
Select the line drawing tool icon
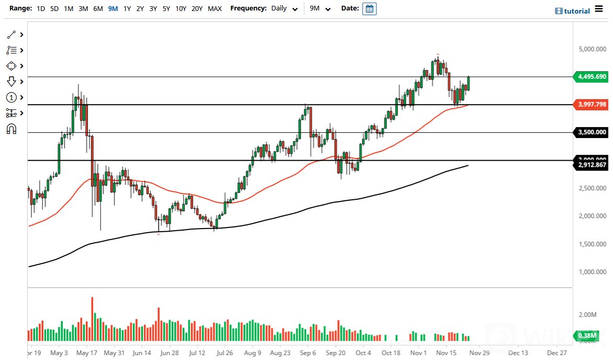(x=12, y=35)
